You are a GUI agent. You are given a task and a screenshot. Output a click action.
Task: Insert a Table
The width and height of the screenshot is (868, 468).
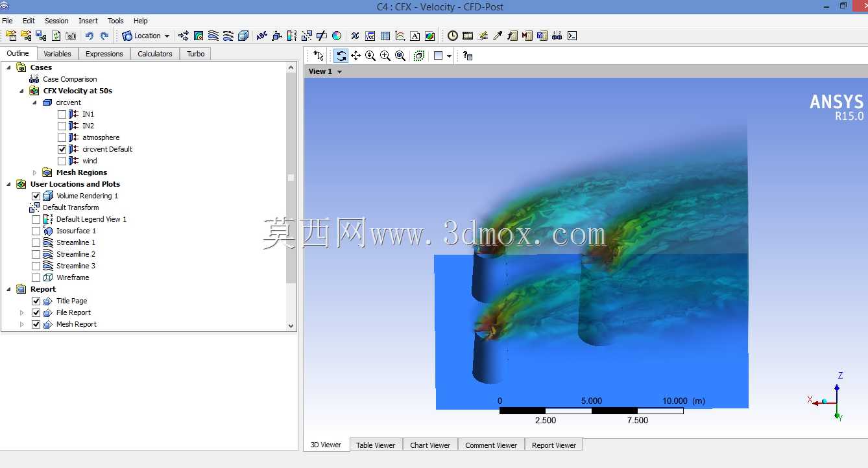[385, 36]
